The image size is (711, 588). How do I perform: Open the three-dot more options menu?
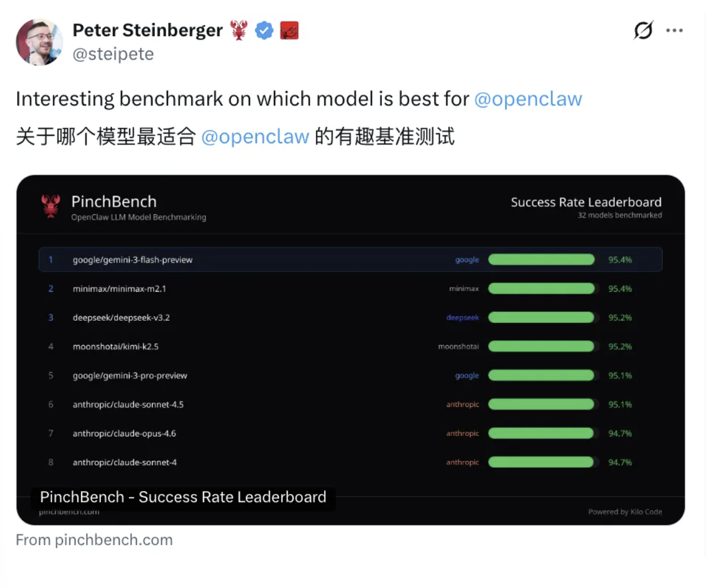tap(674, 30)
